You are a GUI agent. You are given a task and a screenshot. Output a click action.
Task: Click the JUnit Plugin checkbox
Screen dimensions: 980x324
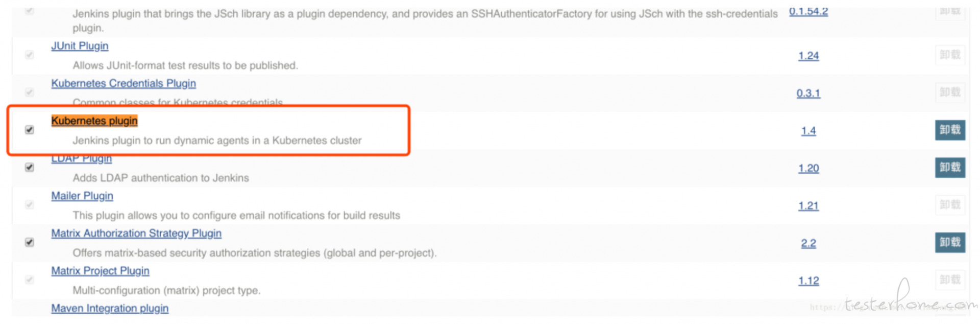coord(30,55)
